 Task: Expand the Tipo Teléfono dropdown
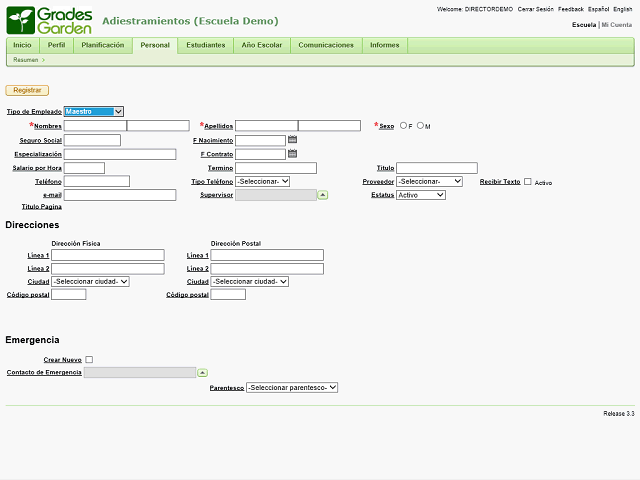click(x=262, y=181)
